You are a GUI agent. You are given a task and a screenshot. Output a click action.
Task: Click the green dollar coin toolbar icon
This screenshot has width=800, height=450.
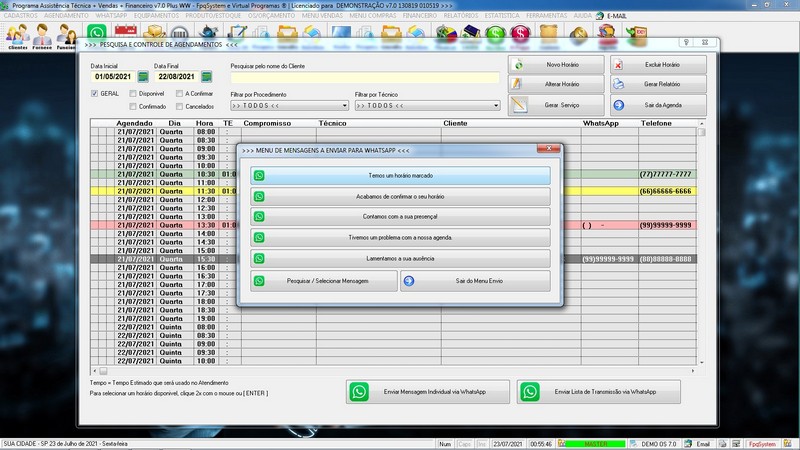pyautogui.click(x=495, y=34)
